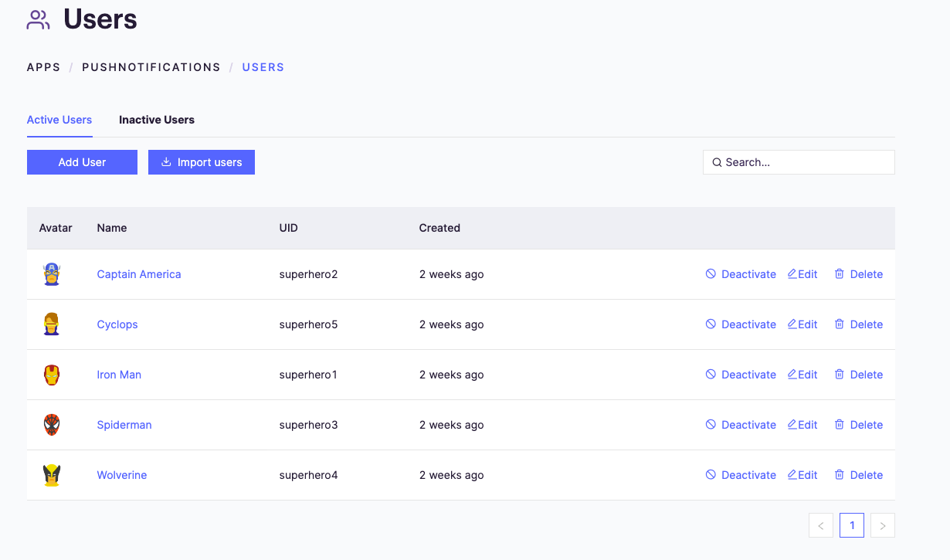Open Wolverine avatar image
This screenshot has height=560, width=950.
tap(52, 475)
